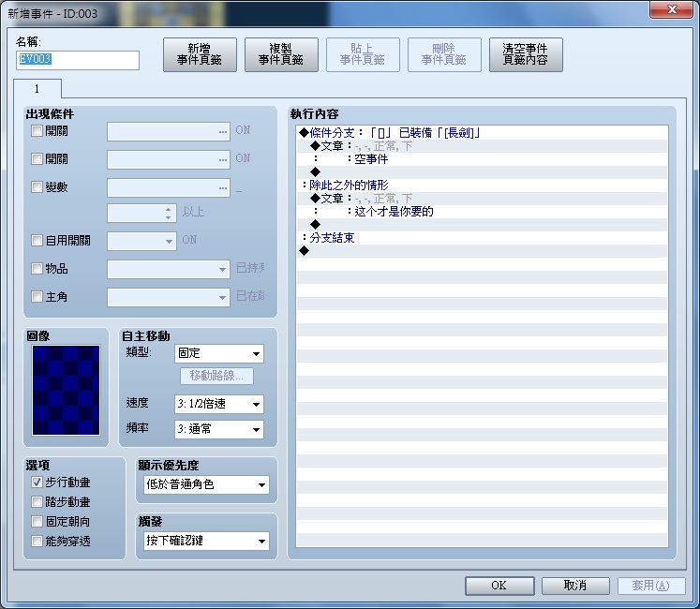This screenshot has height=609, width=700.
Task: Open the first 開關 switch selector field
Action: click(169, 132)
